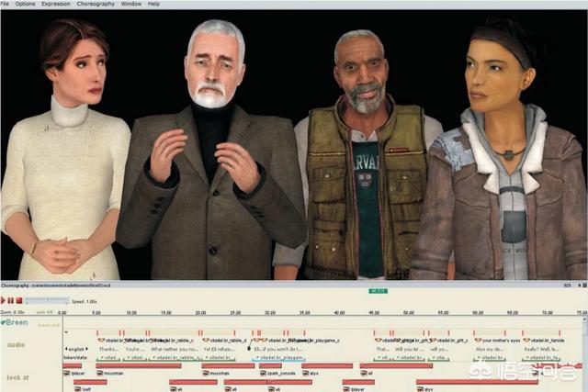Viewport: 588px width, 392px height.
Task: Open the Help menu
Action: [153, 4]
